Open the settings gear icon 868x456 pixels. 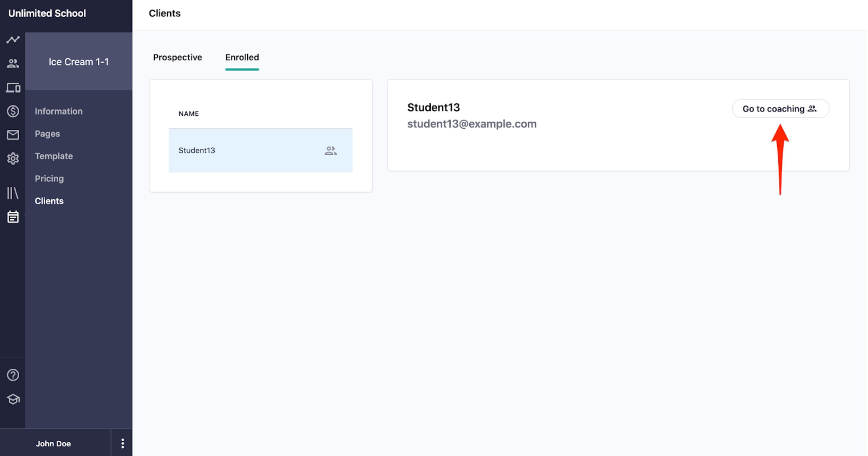point(13,158)
